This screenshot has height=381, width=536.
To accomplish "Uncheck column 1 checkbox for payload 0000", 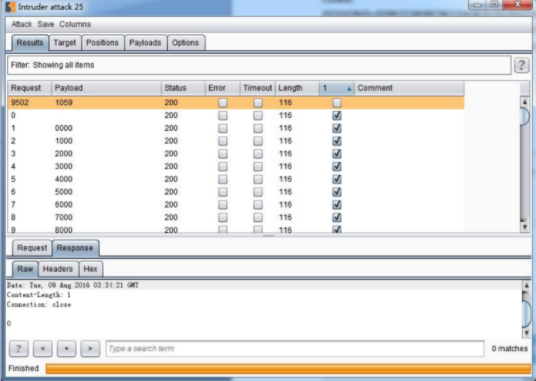I will point(337,128).
